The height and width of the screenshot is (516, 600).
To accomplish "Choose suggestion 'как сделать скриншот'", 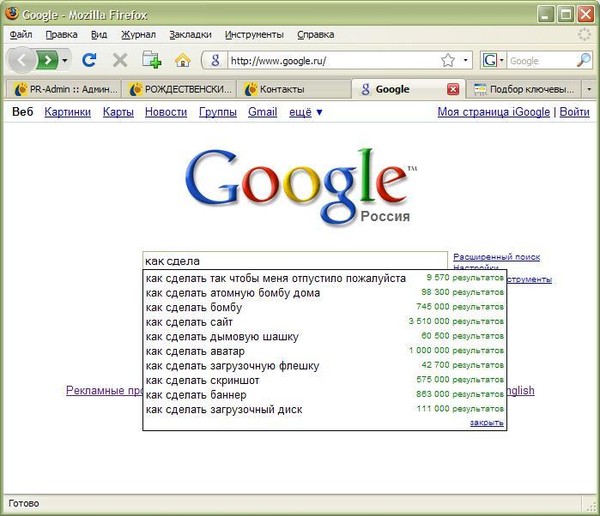I will point(324,380).
